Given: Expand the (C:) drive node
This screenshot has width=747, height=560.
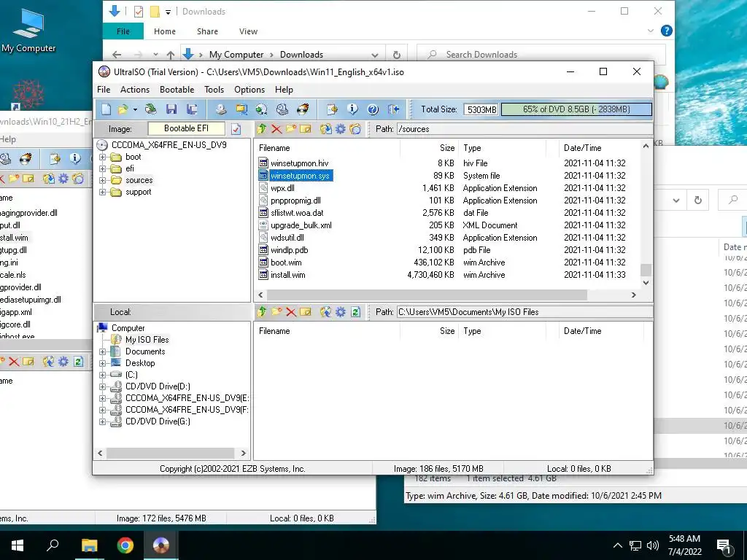Looking at the screenshot, I should click(102, 375).
